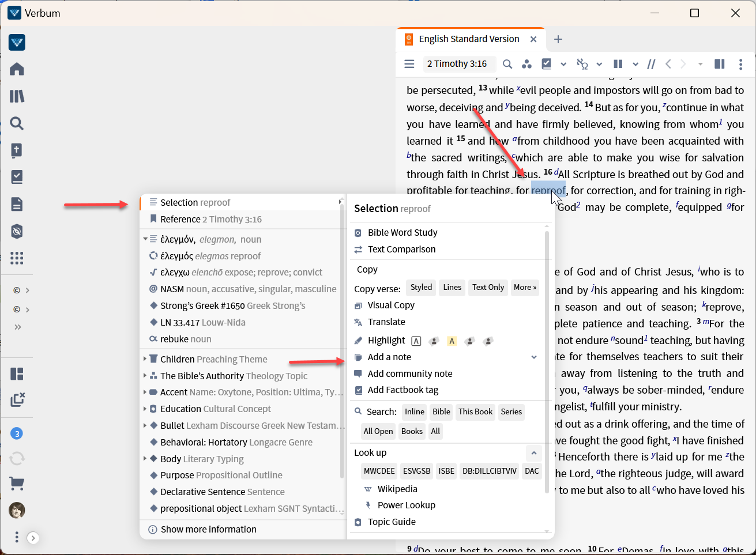Click the parallel resources slashes icon

click(x=651, y=64)
